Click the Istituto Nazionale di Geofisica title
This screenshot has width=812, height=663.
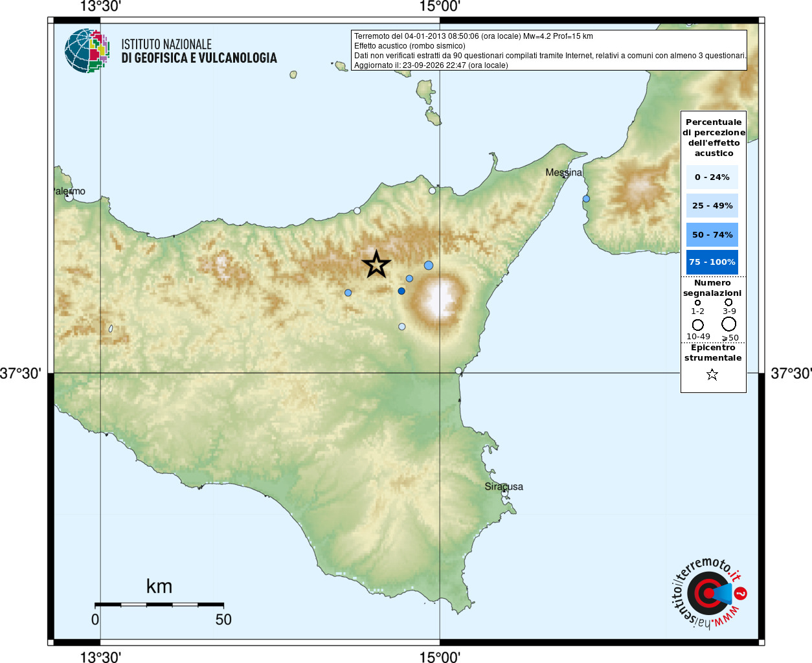coord(199,51)
